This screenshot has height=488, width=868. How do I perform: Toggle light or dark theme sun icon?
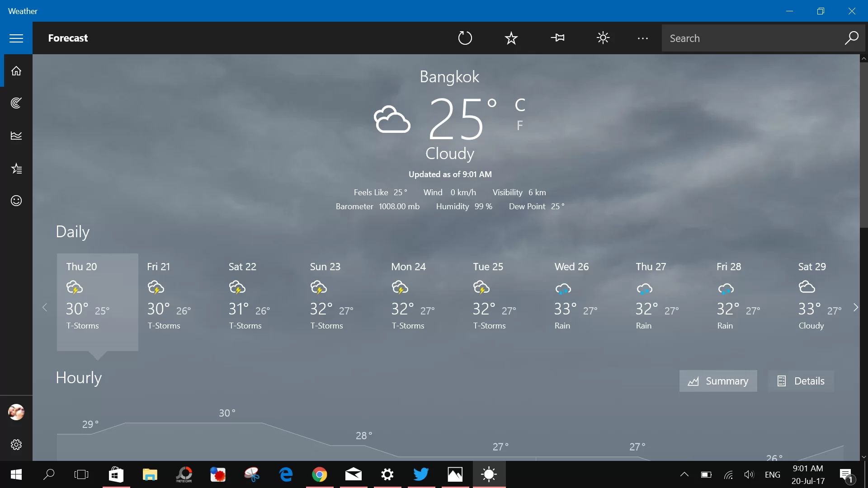tap(603, 38)
